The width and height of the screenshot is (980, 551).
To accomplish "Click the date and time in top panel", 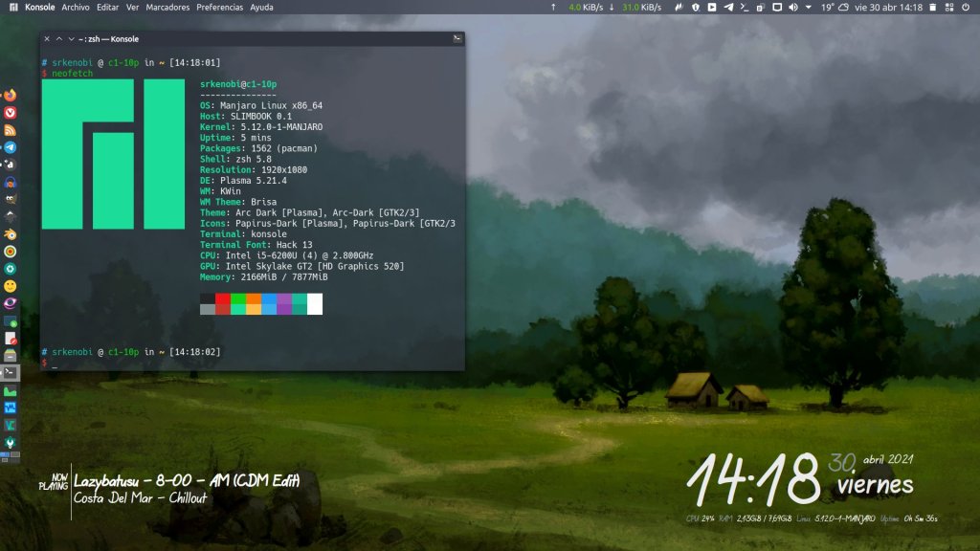I will pyautogui.click(x=890, y=7).
